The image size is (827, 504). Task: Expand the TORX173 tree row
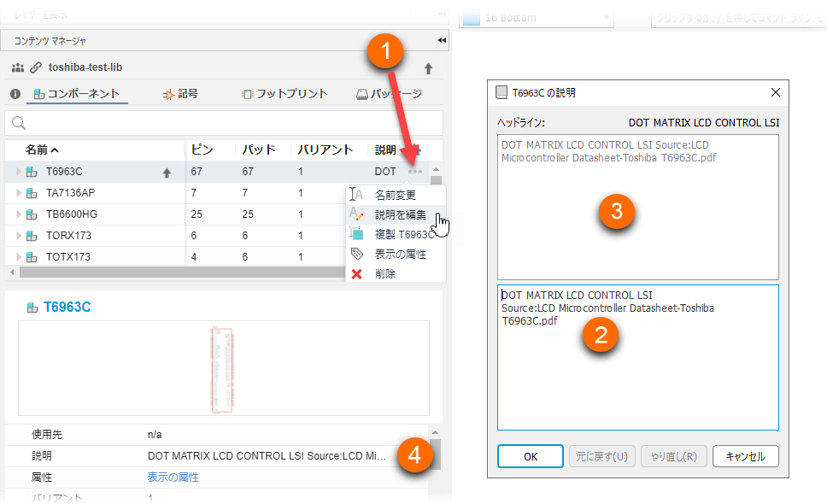click(x=19, y=236)
